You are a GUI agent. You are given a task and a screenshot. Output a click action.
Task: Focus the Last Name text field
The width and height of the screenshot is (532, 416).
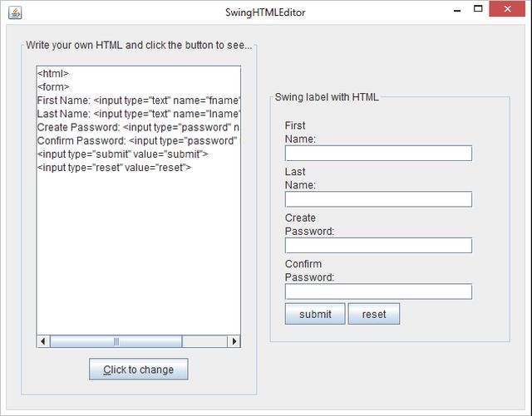tap(378, 199)
